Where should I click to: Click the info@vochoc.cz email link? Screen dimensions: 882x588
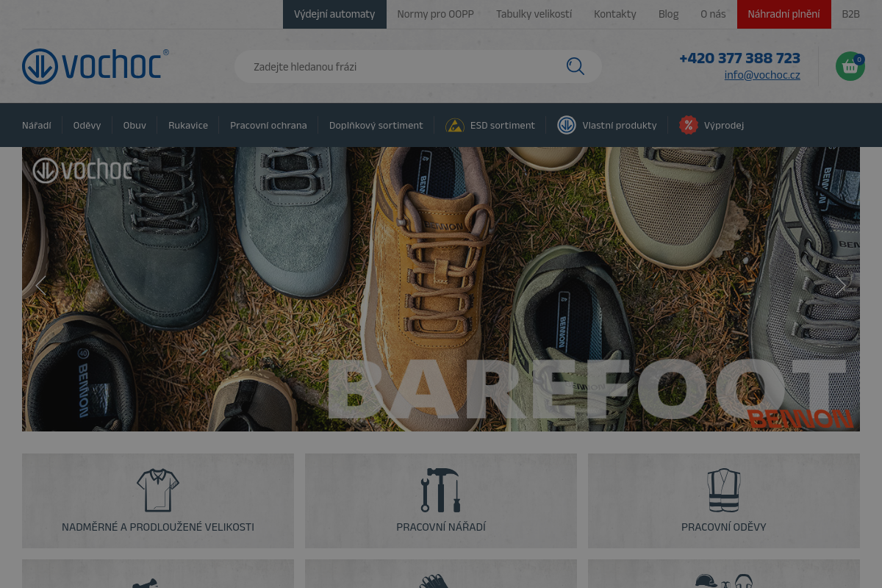click(x=761, y=75)
